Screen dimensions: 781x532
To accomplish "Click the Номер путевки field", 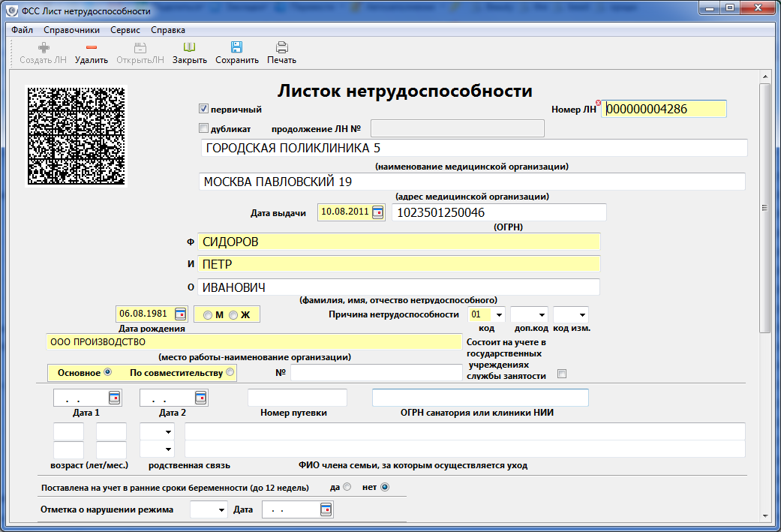I will (x=297, y=398).
